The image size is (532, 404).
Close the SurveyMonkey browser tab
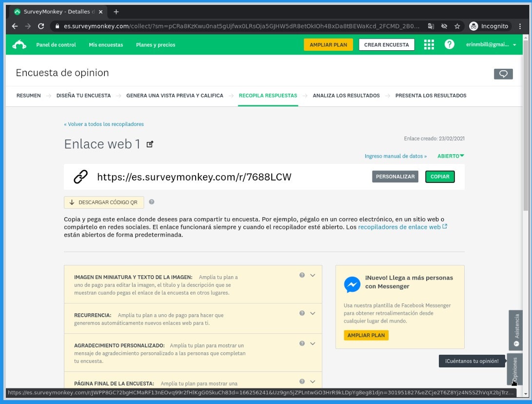click(101, 12)
